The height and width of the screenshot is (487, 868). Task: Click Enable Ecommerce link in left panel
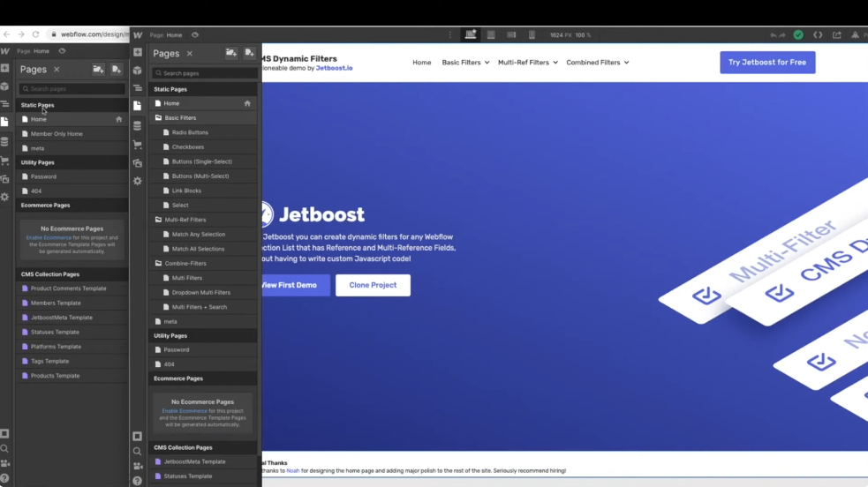[x=49, y=237]
